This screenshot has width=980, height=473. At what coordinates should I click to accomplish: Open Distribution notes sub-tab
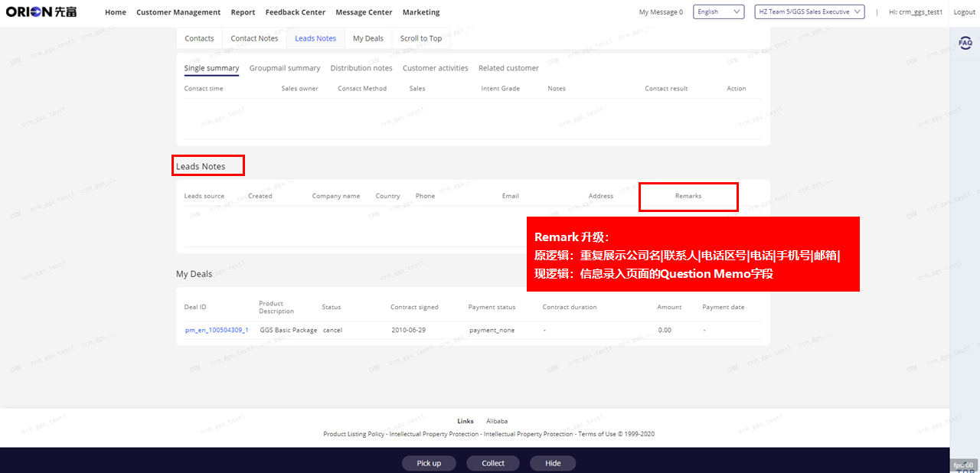pos(361,68)
